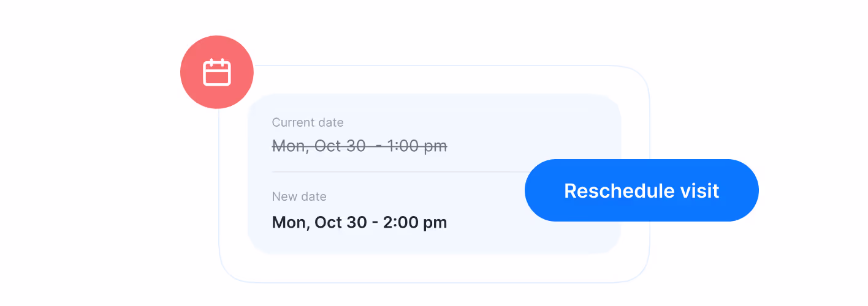Click the "Current date" label
868x306 pixels.
point(307,122)
